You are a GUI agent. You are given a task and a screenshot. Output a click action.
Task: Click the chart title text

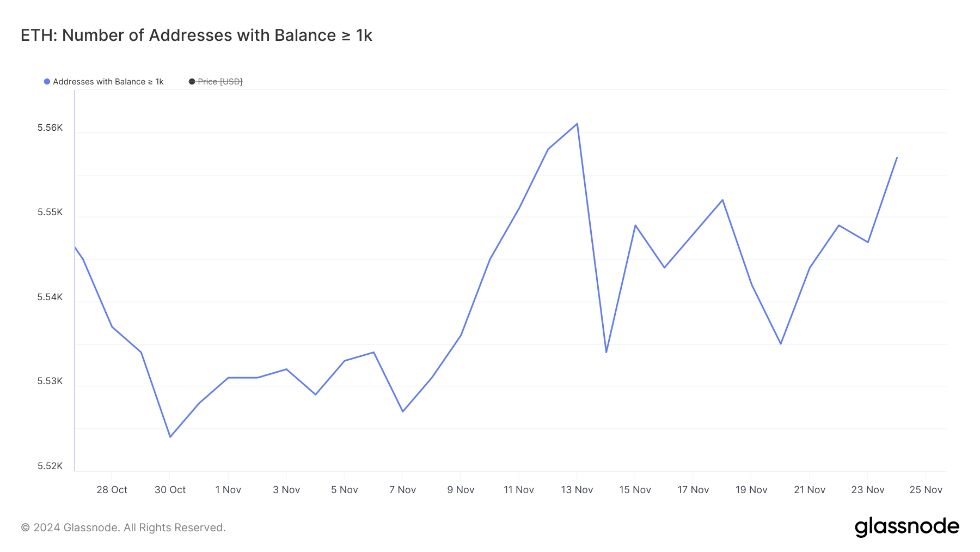click(196, 35)
